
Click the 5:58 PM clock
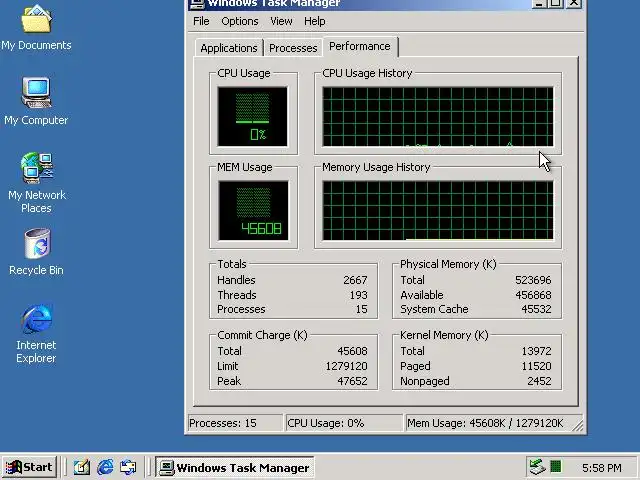[x=602, y=467]
